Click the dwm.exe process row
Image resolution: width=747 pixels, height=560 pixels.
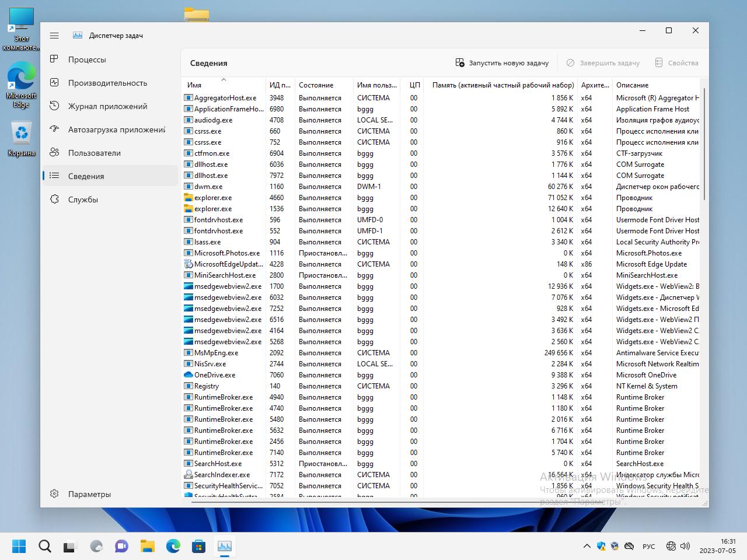[208, 187]
